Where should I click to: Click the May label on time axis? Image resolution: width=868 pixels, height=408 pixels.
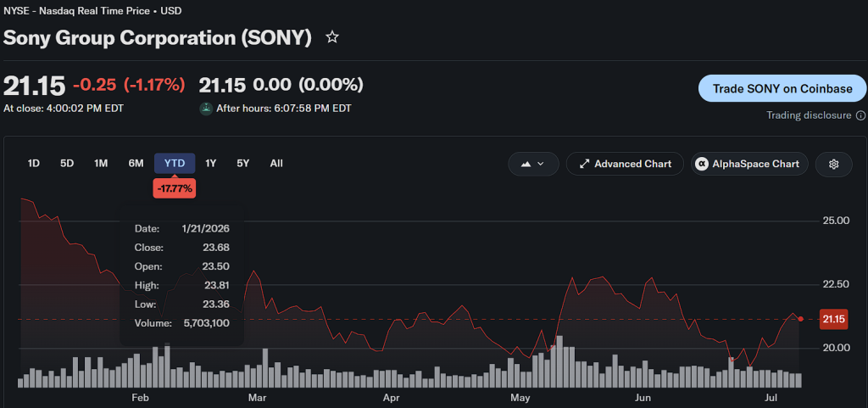520,398
